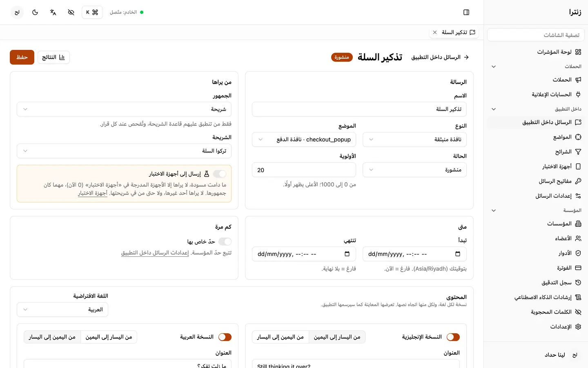Click the الأدوار shield icon
588x368 pixels.
tap(578, 253)
